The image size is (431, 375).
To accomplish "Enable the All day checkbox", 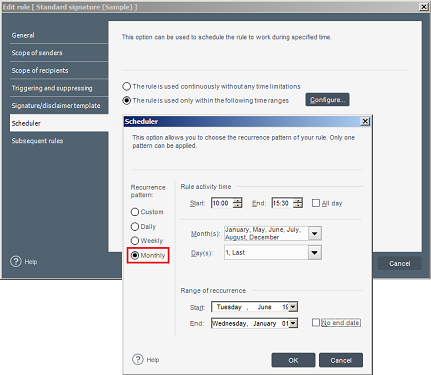I will coord(316,203).
